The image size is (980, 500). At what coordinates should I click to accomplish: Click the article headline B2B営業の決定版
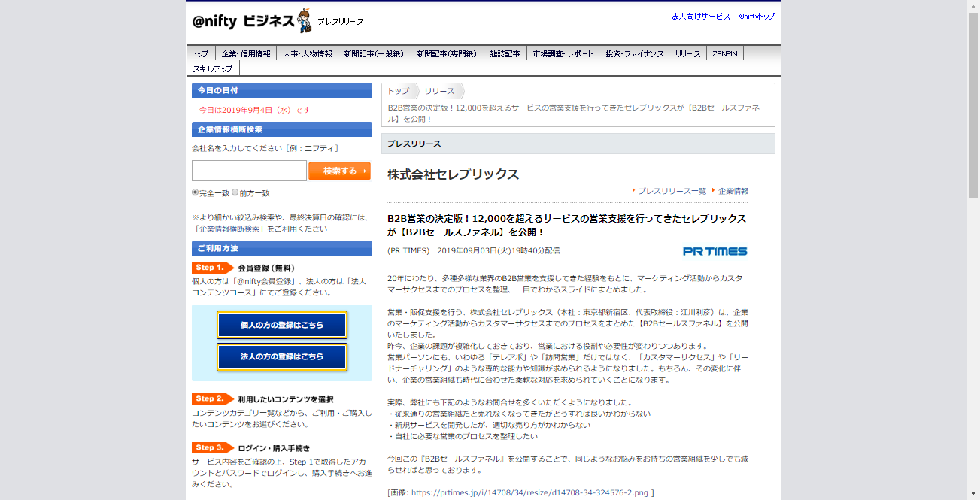(x=567, y=225)
